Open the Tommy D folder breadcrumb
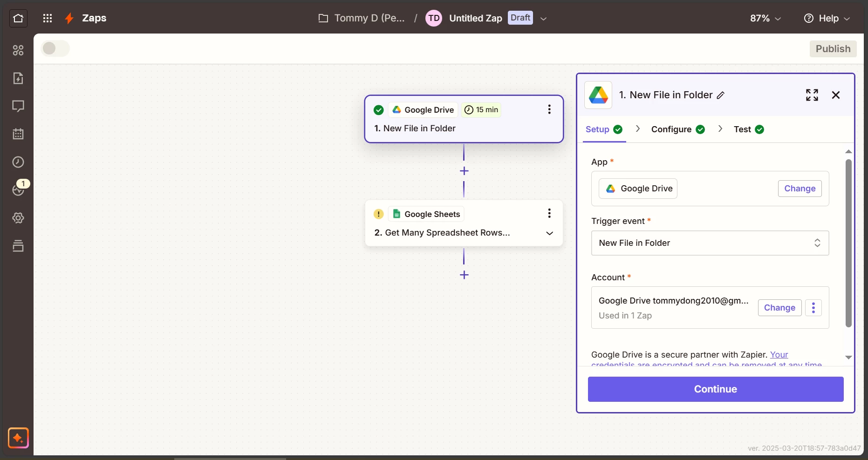Screen dimensions: 868x460 [x=362, y=18]
